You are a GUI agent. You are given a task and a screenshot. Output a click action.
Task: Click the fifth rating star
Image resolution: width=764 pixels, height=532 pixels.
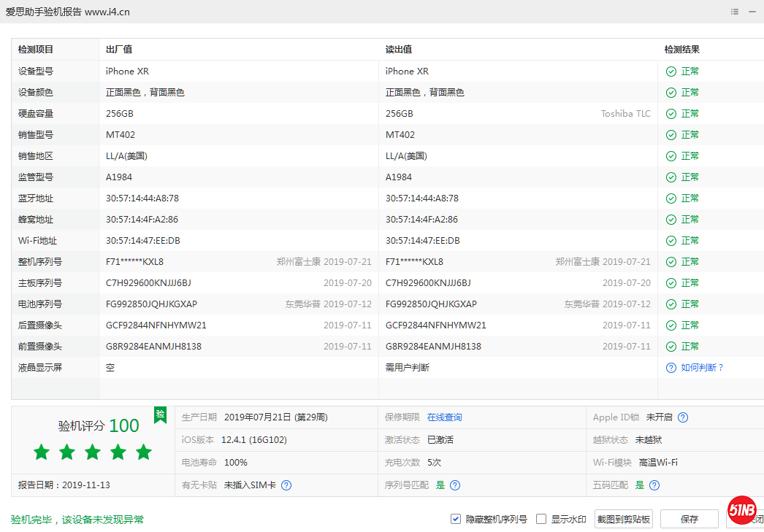[144, 452]
